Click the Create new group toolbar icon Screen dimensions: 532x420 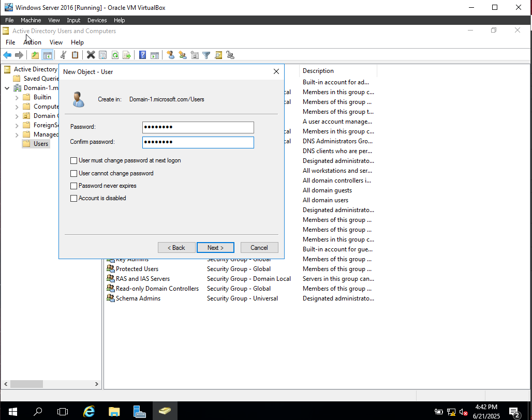pyautogui.click(x=183, y=55)
